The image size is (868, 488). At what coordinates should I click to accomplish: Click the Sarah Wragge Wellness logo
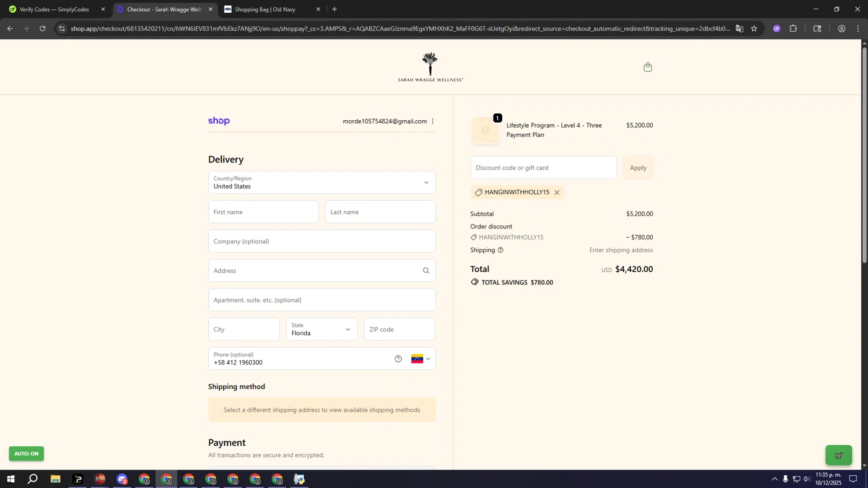click(431, 67)
